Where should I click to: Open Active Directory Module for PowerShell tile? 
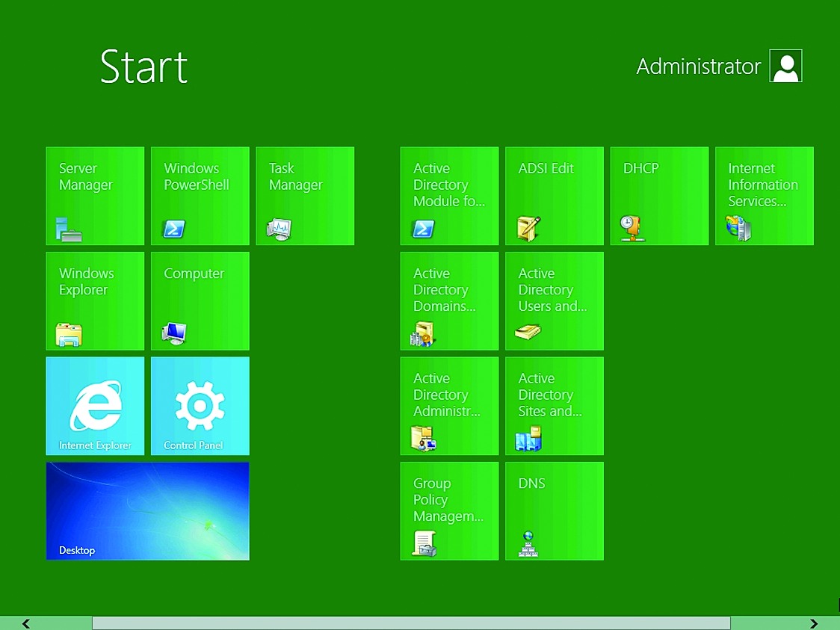click(x=449, y=196)
